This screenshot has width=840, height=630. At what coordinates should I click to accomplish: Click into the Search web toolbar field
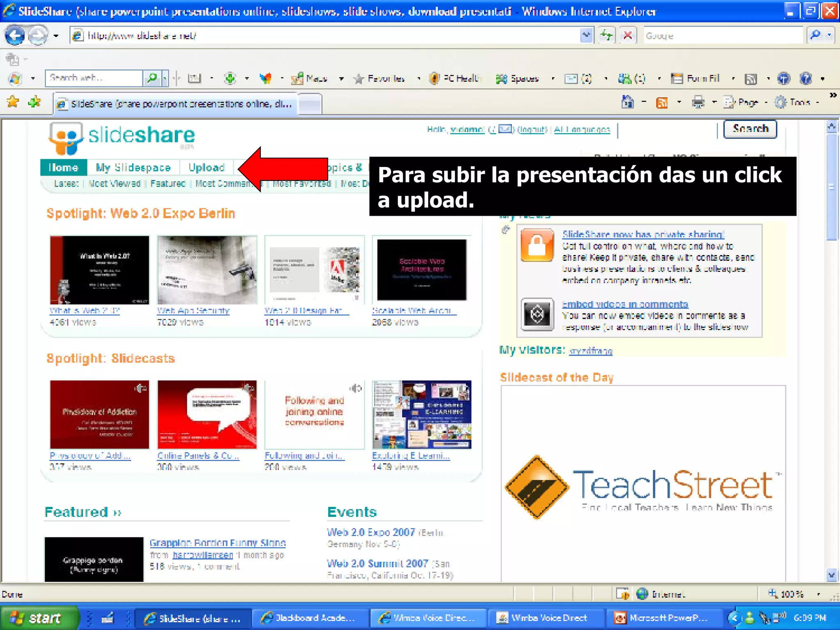coord(94,78)
